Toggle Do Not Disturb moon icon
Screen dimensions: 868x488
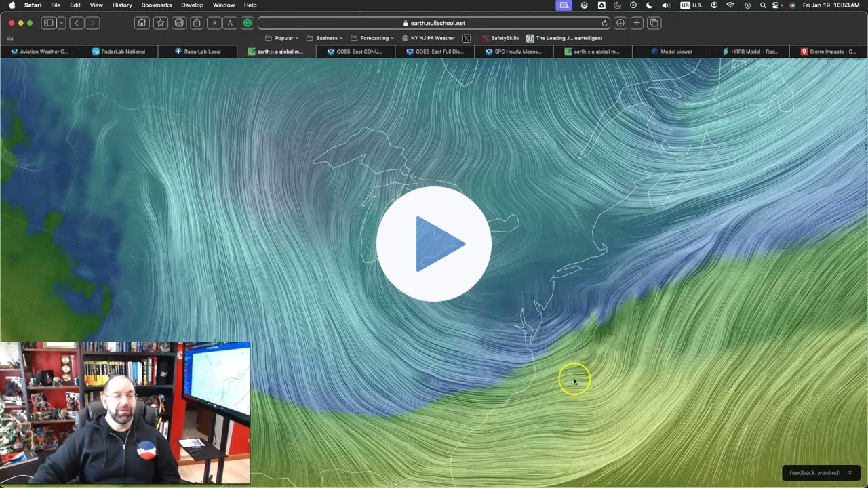649,5
